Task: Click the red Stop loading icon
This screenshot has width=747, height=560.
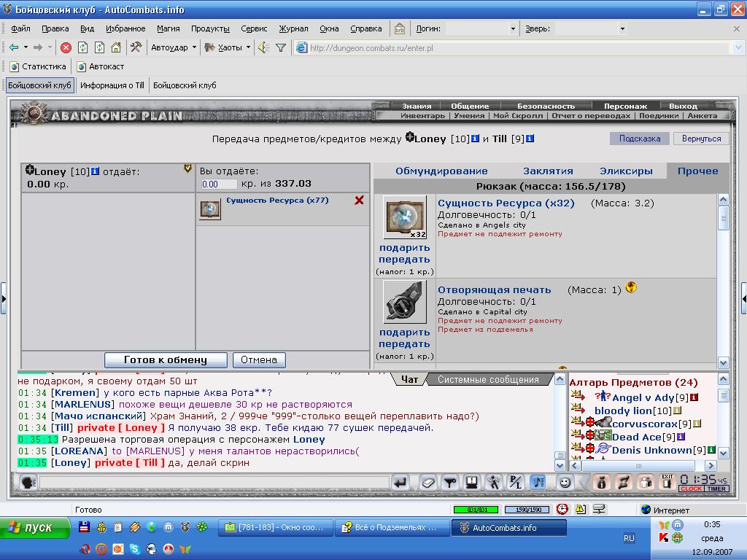Action: (x=66, y=47)
